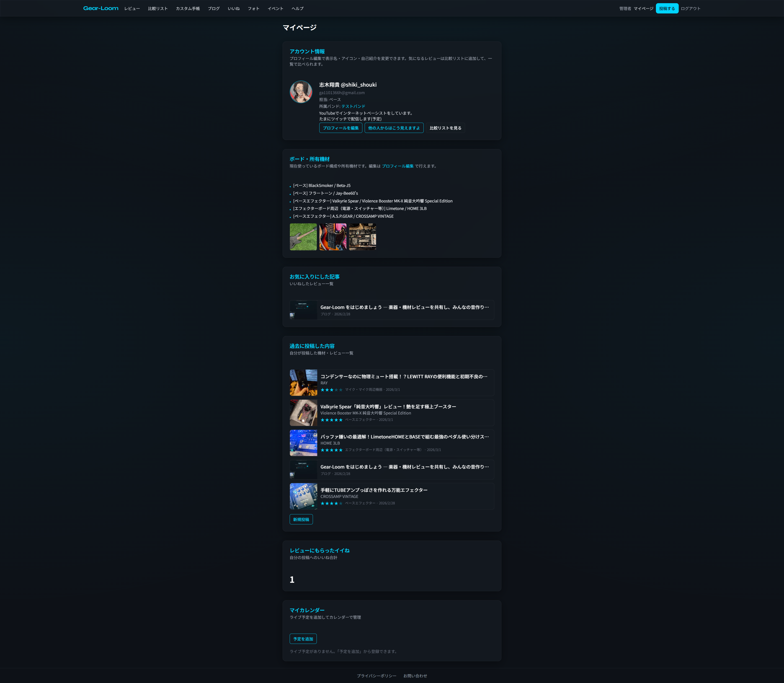Open the Valkyrie Spear booster review thumbnail
The height and width of the screenshot is (683, 784).
(303, 413)
